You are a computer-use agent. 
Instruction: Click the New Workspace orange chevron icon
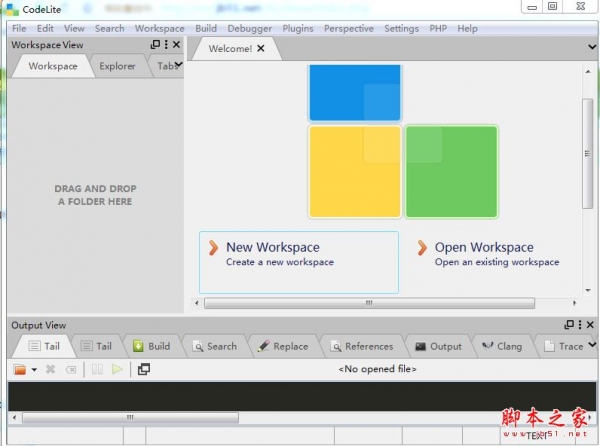(x=213, y=248)
